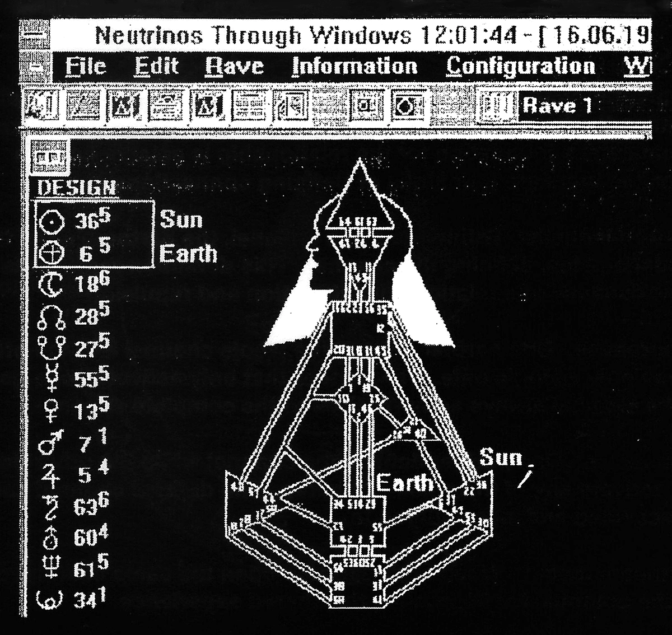Open the File menu
The image size is (672, 635).
tap(86, 67)
